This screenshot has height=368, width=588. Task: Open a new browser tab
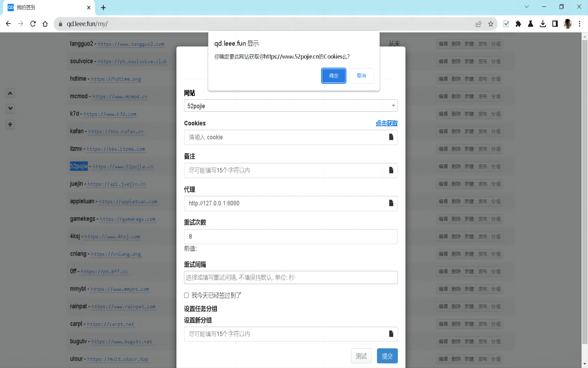click(x=103, y=7)
